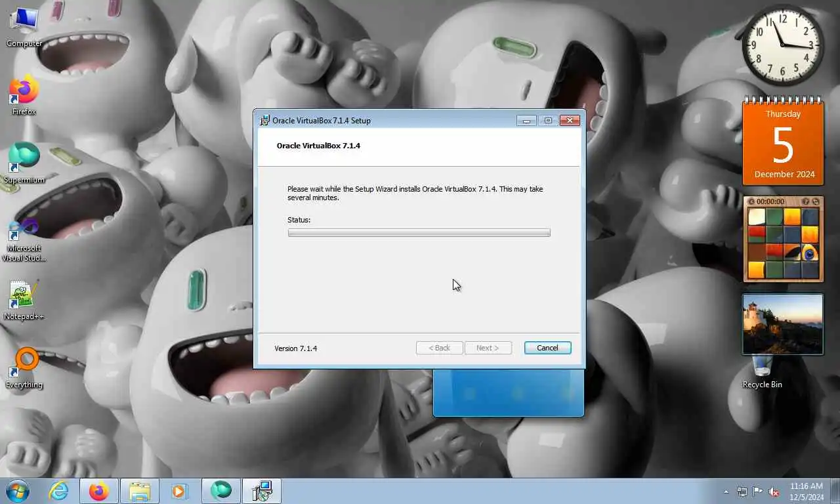Select the Notepad++ desktop shortcut
The height and width of the screenshot is (504, 840).
click(x=24, y=301)
